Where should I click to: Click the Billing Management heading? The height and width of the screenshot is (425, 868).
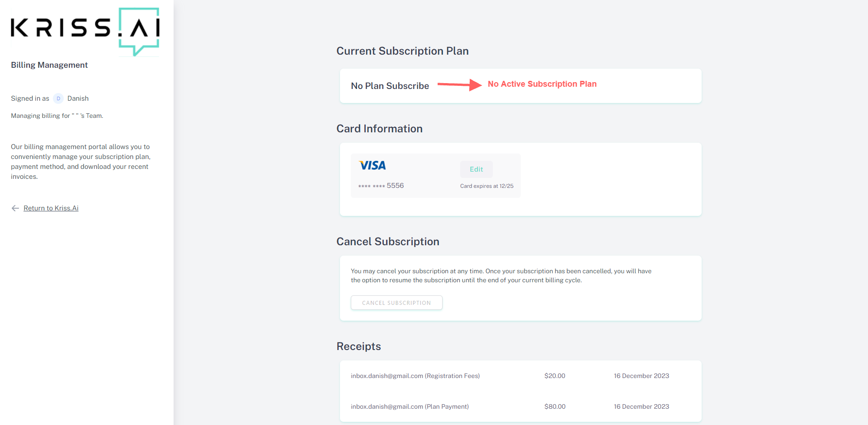tap(49, 65)
